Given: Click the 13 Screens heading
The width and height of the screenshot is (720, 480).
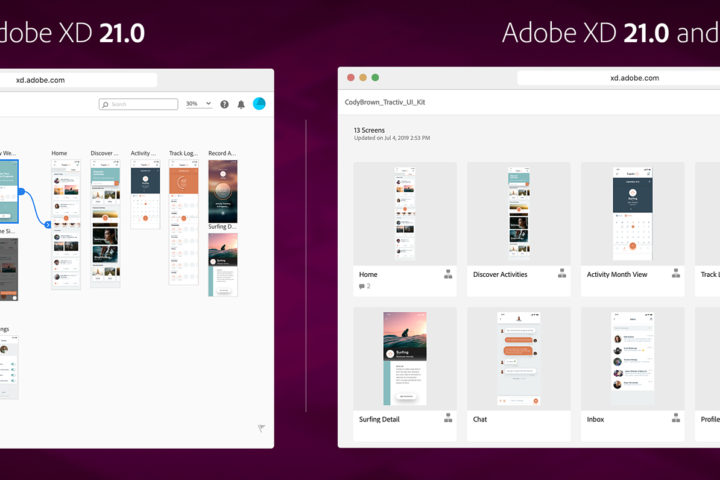Looking at the screenshot, I should (369, 130).
